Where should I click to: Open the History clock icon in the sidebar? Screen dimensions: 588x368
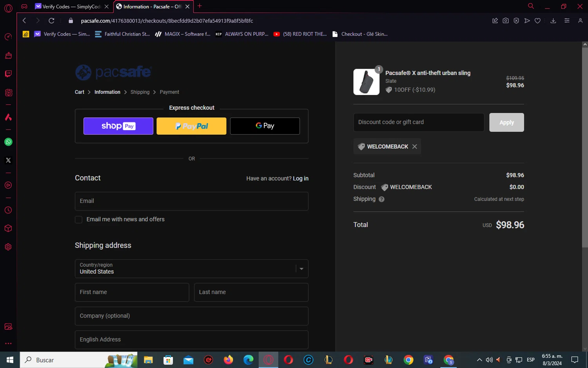coord(8,210)
